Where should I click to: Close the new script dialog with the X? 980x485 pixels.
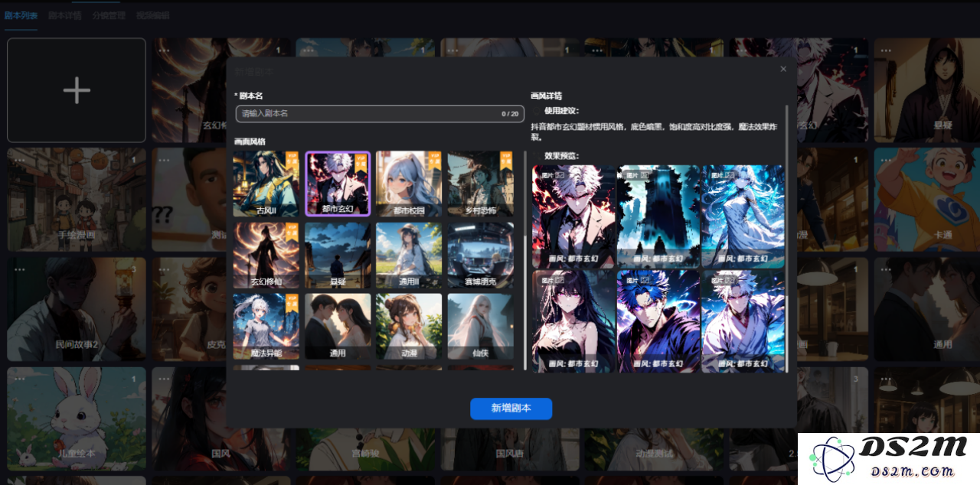click(783, 69)
